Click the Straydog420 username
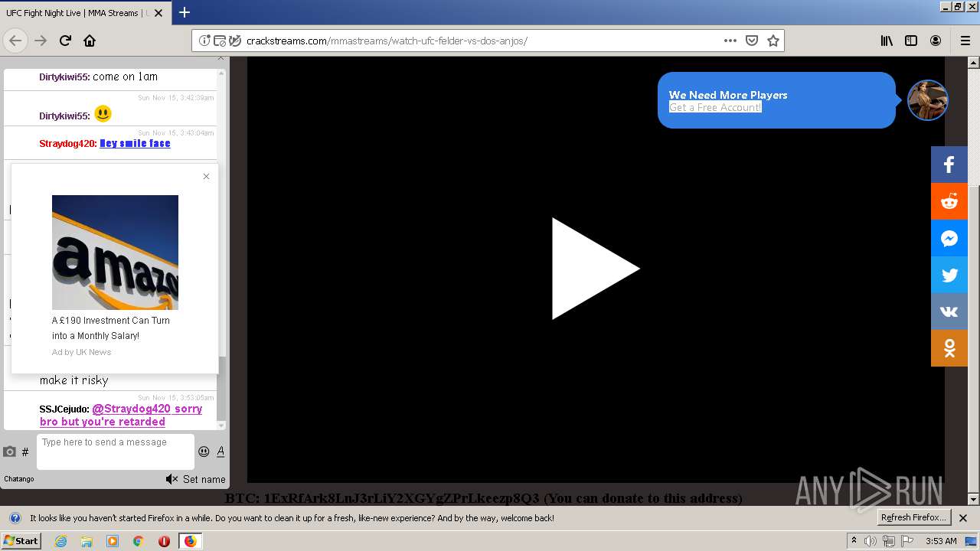The width and height of the screenshot is (980, 551). pos(67,143)
